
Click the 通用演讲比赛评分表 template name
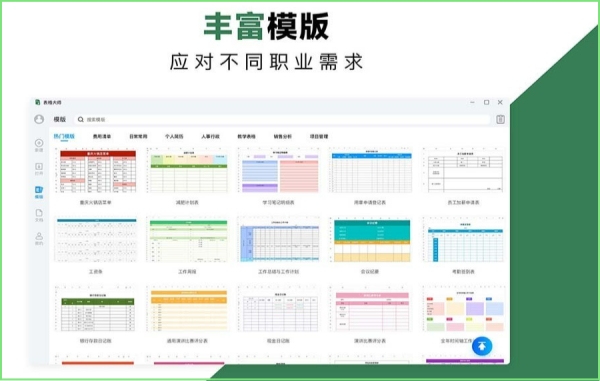click(188, 340)
